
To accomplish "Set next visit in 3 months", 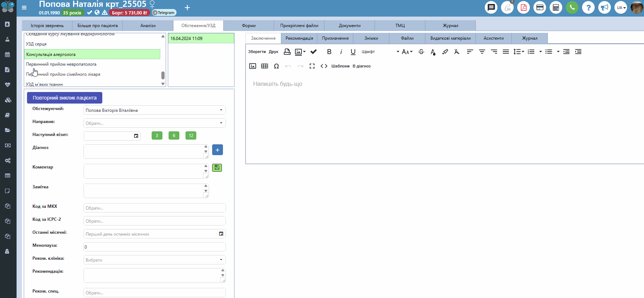I will point(157,136).
